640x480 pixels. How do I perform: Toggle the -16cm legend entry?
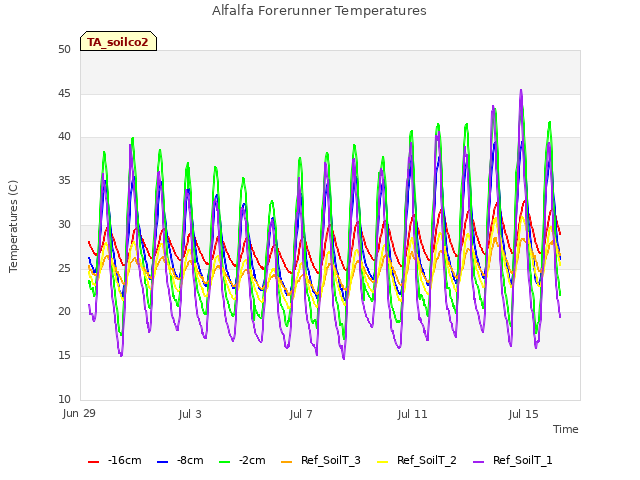coord(115,460)
